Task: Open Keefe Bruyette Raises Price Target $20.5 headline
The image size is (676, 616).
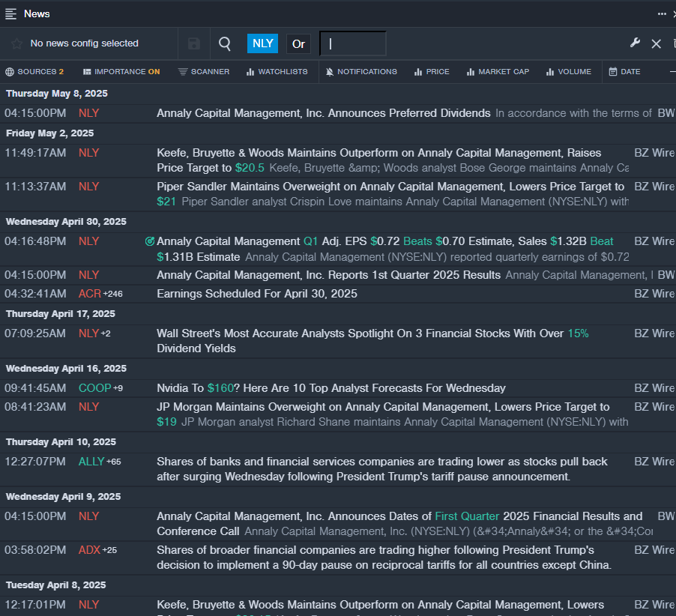Action: [392, 160]
